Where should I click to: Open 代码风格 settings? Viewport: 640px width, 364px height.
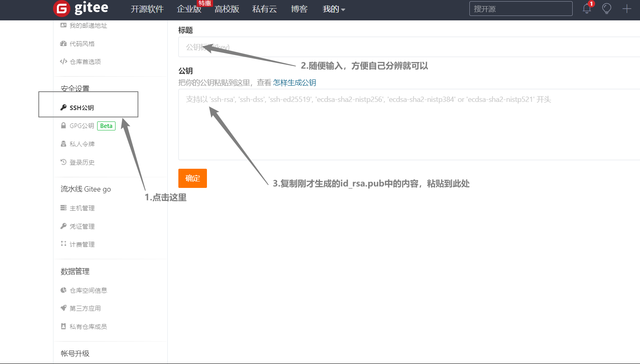(x=82, y=44)
